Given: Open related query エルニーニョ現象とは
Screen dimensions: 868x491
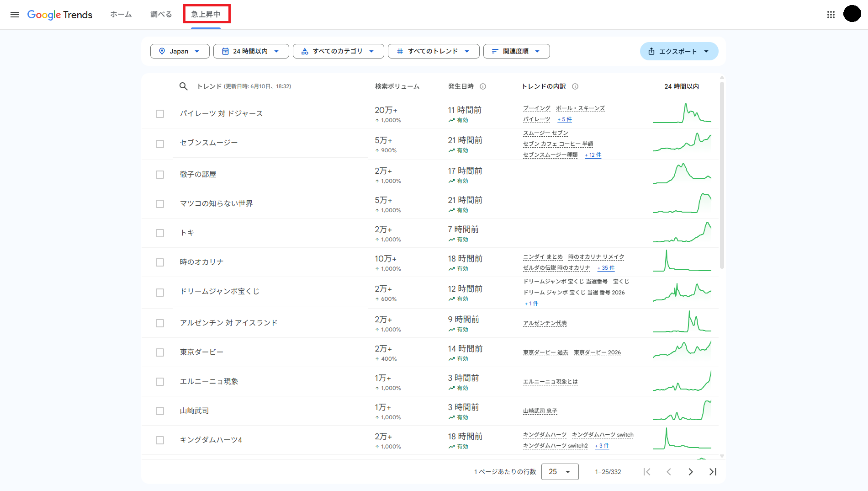Looking at the screenshot, I should 550,382.
